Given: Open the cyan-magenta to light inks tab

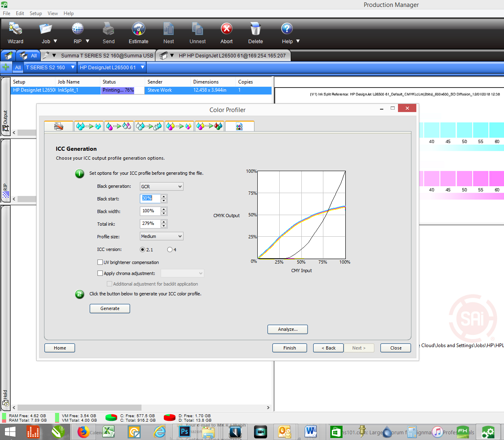Looking at the screenshot, I should point(119,126).
